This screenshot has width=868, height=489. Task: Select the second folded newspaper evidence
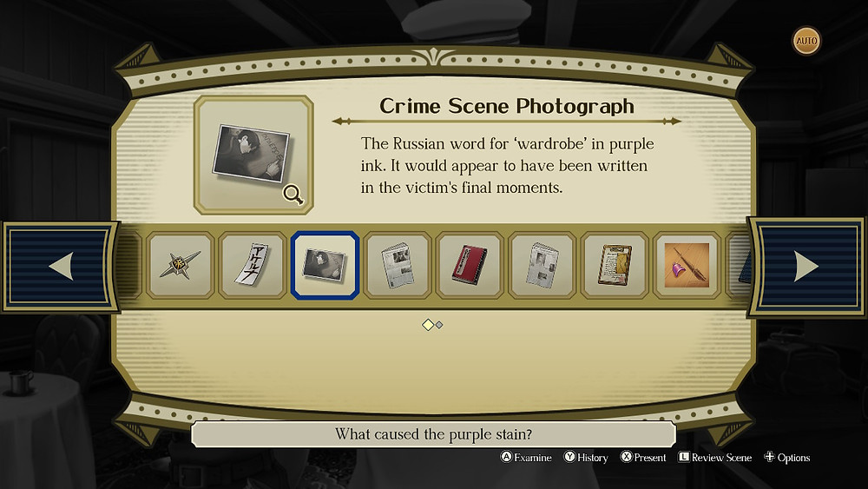coord(542,265)
